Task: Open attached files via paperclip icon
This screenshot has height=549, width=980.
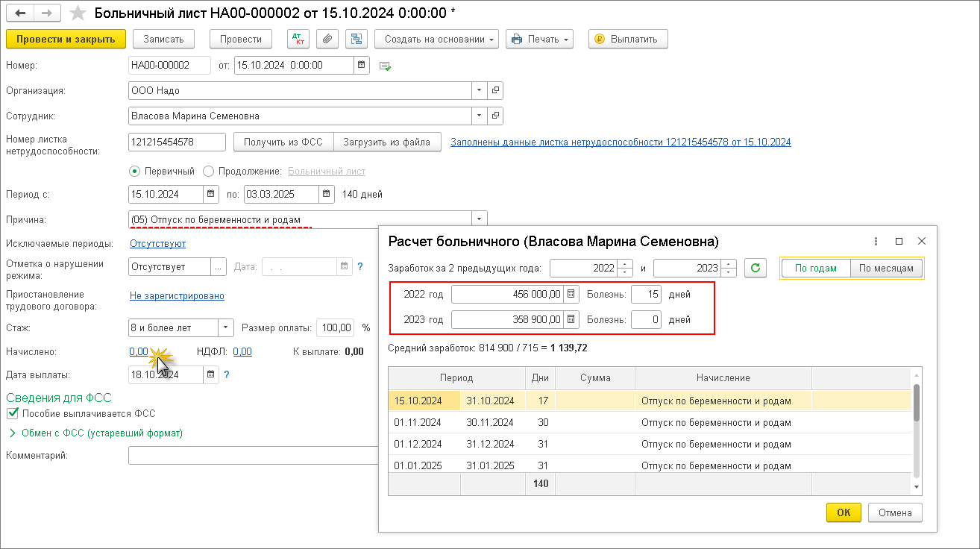Action: pyautogui.click(x=327, y=39)
